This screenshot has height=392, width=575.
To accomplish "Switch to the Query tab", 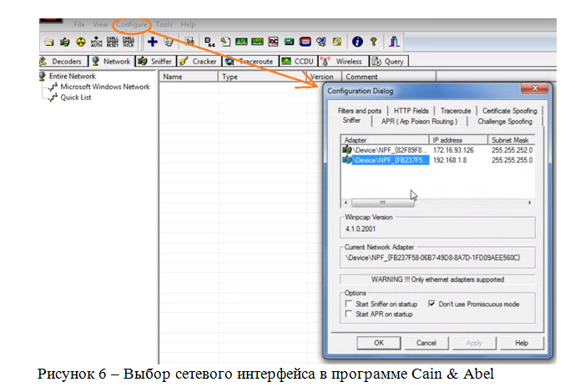I will [388, 61].
